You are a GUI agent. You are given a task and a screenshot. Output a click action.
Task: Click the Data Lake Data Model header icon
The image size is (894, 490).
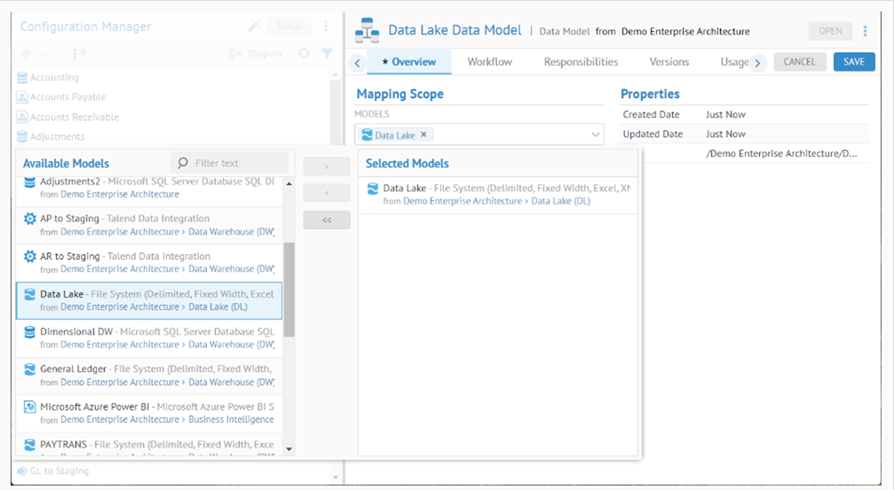coord(367,30)
